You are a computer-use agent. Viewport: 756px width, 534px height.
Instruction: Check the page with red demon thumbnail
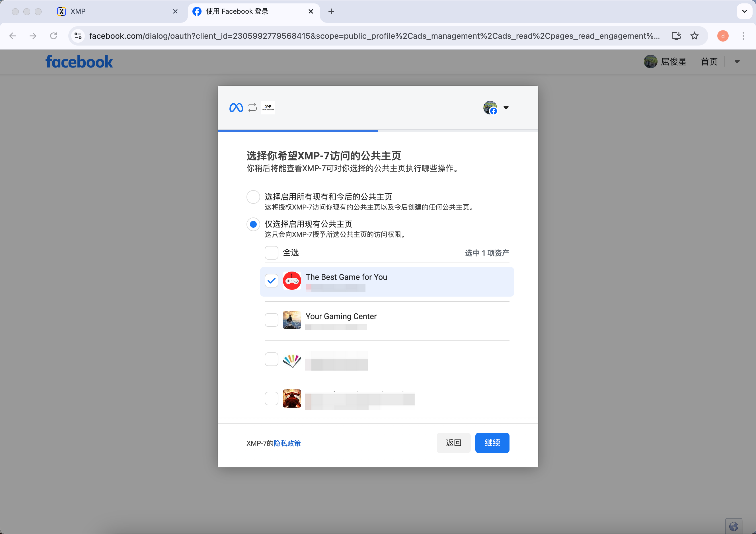click(x=271, y=398)
